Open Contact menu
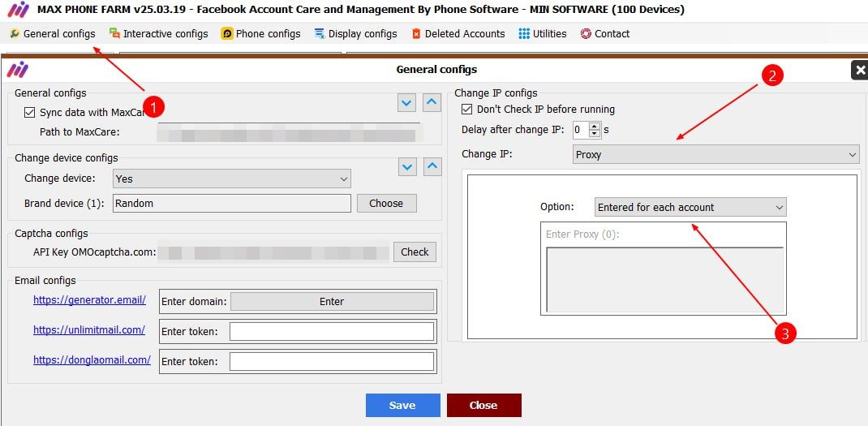868x426 pixels. pos(605,34)
